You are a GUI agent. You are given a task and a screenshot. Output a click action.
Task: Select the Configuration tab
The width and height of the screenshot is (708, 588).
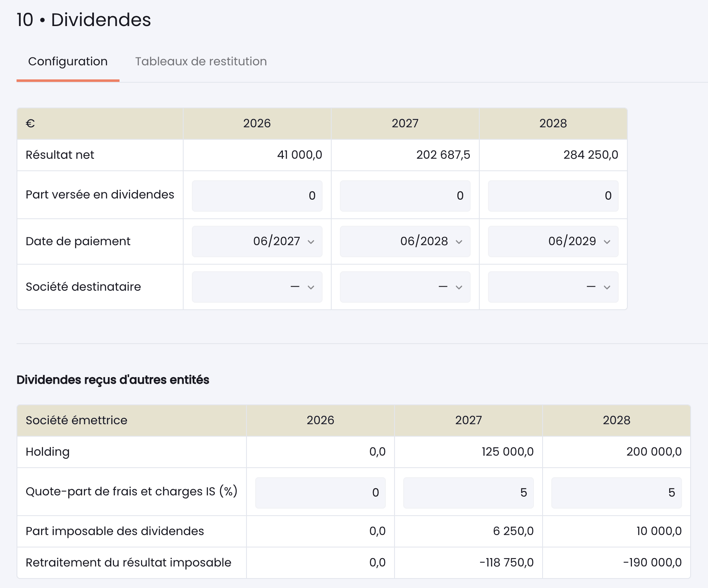coord(67,61)
